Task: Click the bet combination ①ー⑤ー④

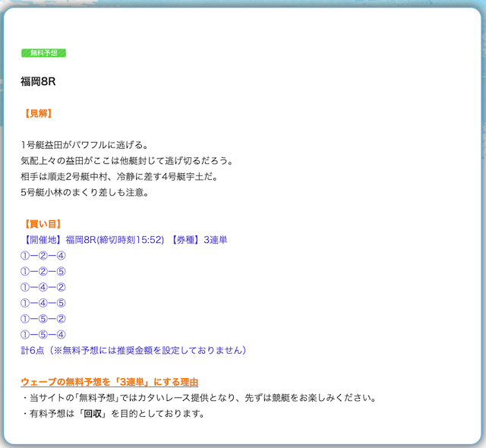Action: point(43,335)
